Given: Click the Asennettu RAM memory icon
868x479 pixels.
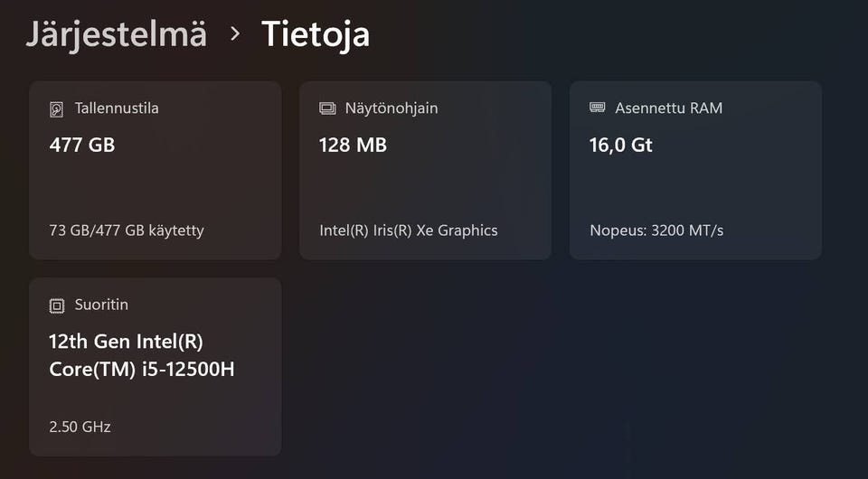Looking at the screenshot, I should 598,108.
